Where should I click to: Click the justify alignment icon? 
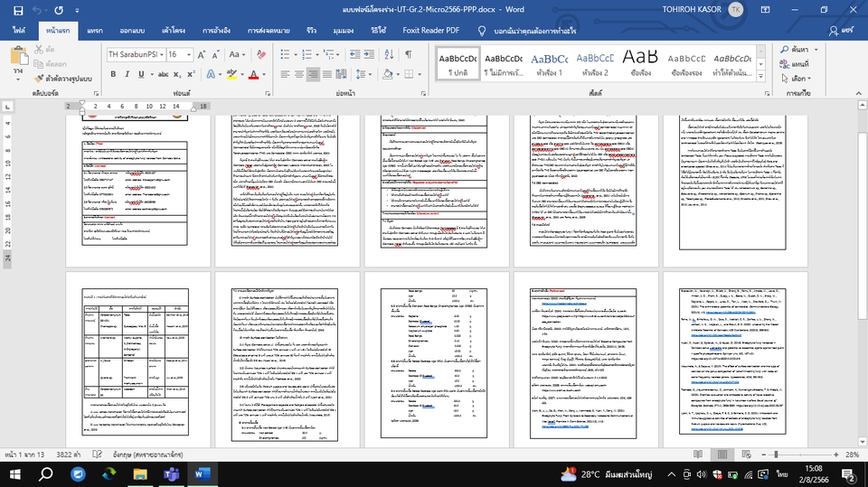pos(327,74)
